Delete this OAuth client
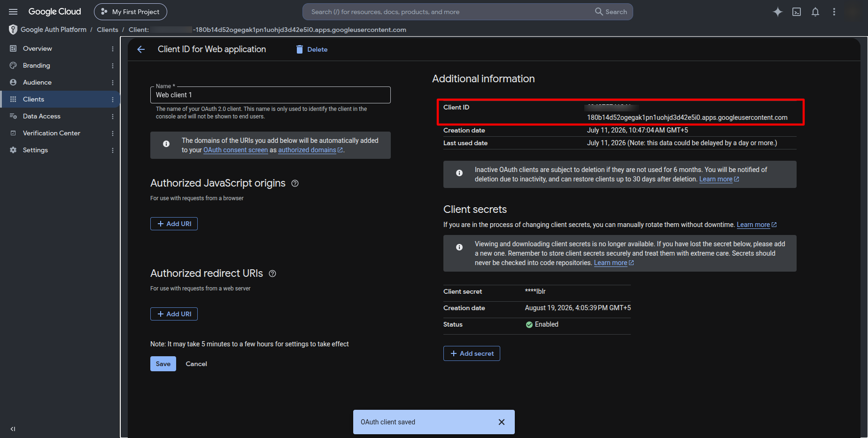Image resolution: width=868 pixels, height=438 pixels. 312,49
